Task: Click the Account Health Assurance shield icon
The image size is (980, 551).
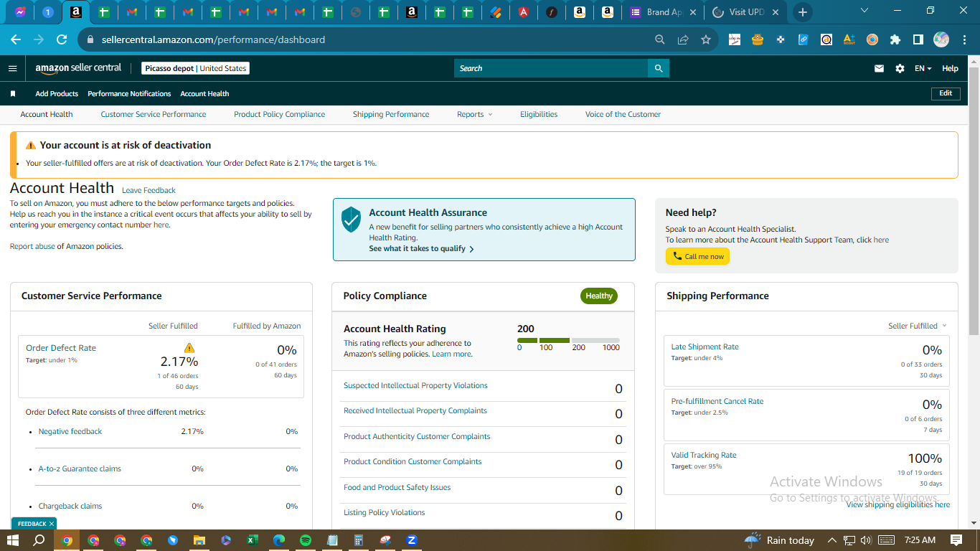Action: click(351, 219)
